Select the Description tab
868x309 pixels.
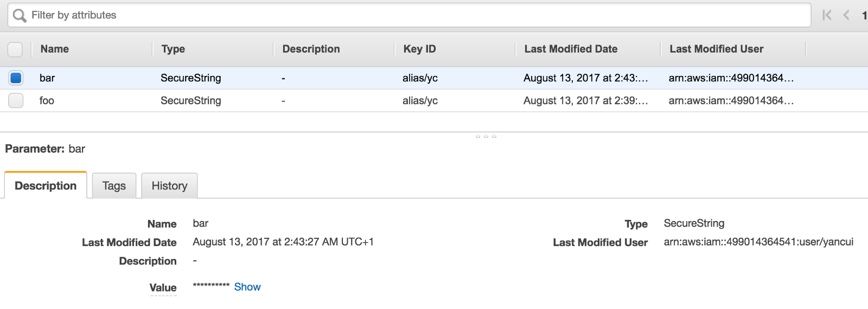coord(46,186)
